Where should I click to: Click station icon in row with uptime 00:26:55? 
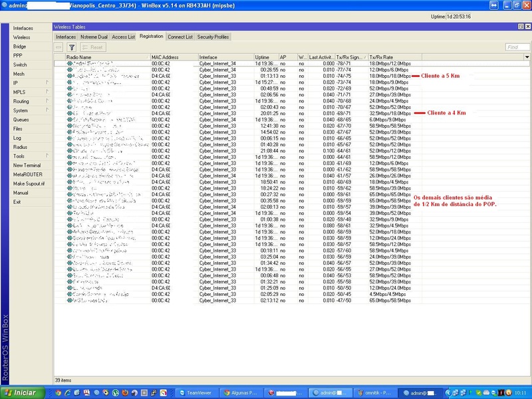[70, 70]
